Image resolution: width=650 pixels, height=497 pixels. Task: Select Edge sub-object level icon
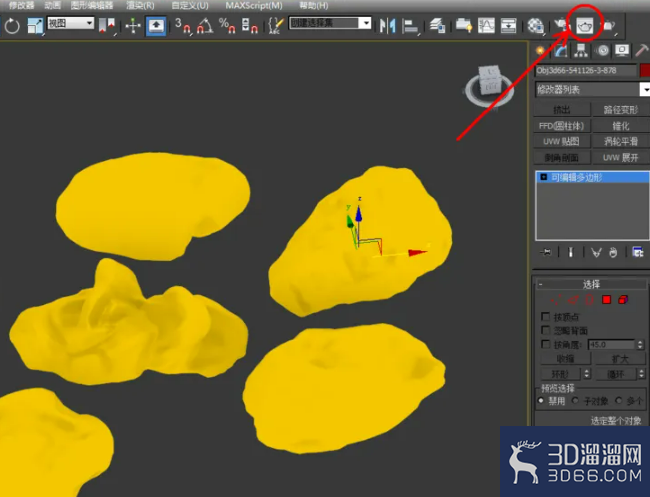[572, 299]
